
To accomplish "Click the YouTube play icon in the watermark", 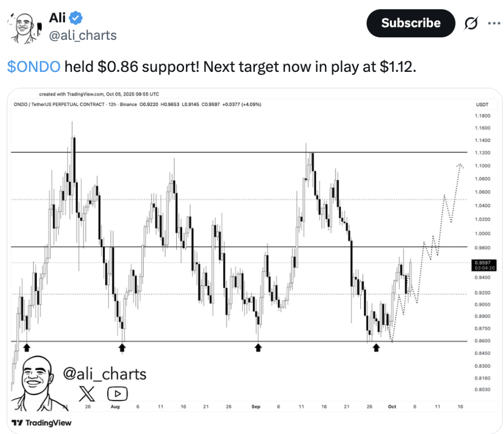I will pos(118,393).
